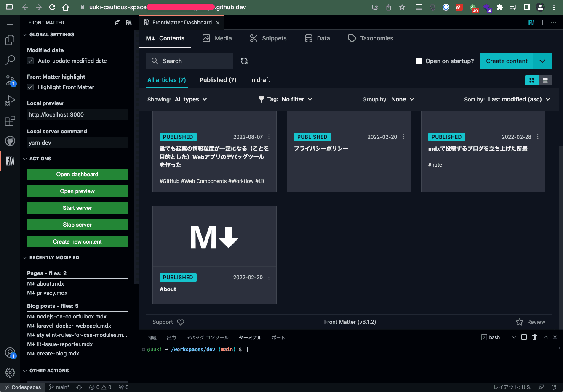563x392 pixels.
Task: Open Source Control view with badge
Action: [10, 80]
